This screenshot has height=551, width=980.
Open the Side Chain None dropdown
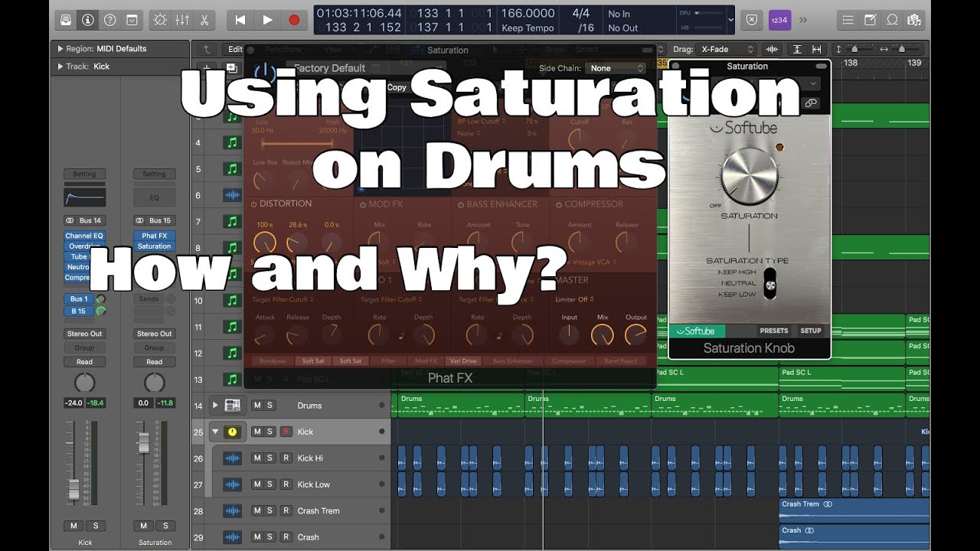click(616, 68)
